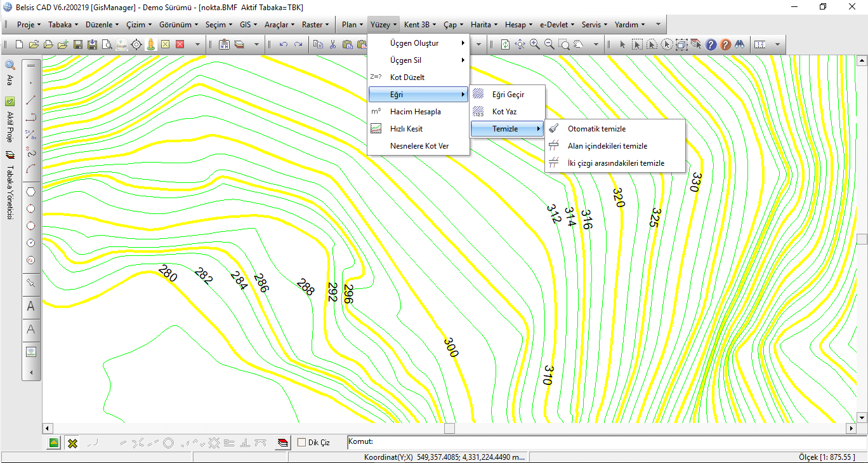
Task: Select the line drawing tool in left toolbar
Action: coord(30,100)
